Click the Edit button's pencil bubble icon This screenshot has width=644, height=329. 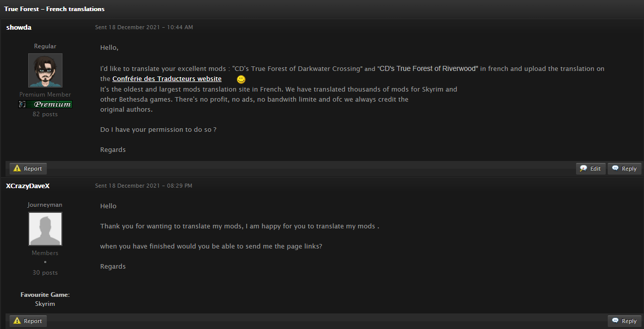click(x=584, y=169)
